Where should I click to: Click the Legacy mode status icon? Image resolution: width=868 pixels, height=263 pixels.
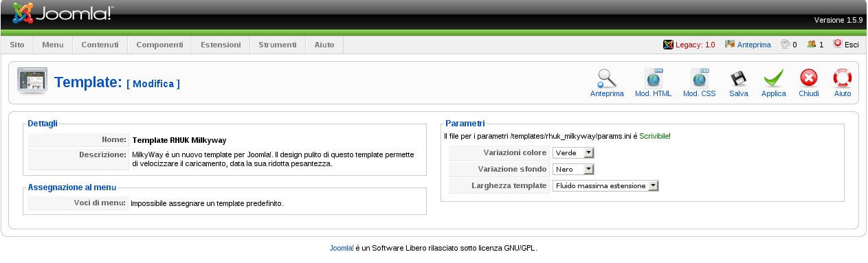tap(667, 45)
